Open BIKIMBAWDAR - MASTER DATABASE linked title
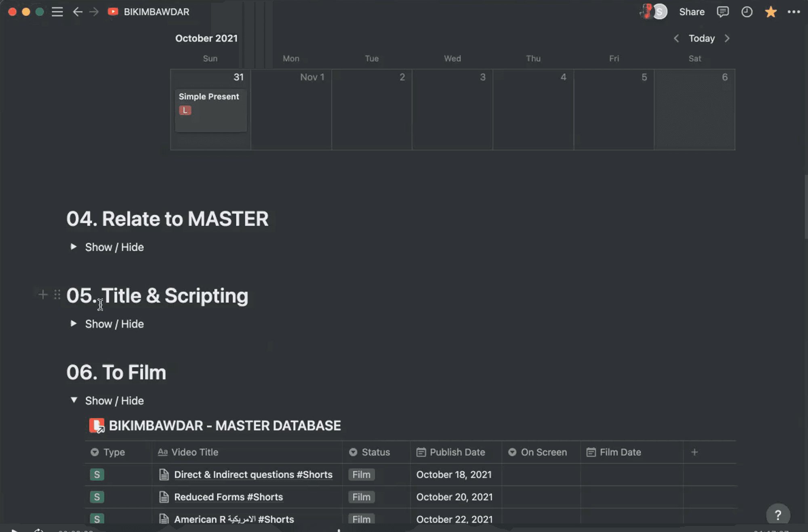Screen dimensions: 808x532 point(225,425)
